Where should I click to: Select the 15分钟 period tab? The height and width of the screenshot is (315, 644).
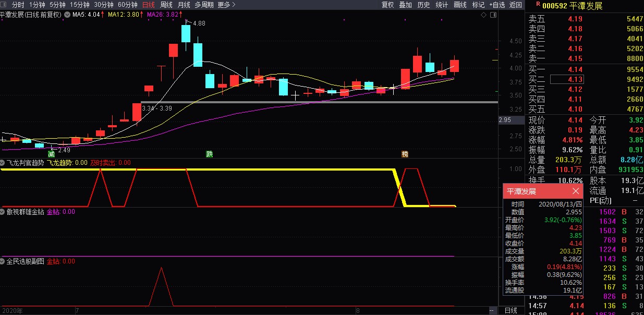tap(80, 5)
